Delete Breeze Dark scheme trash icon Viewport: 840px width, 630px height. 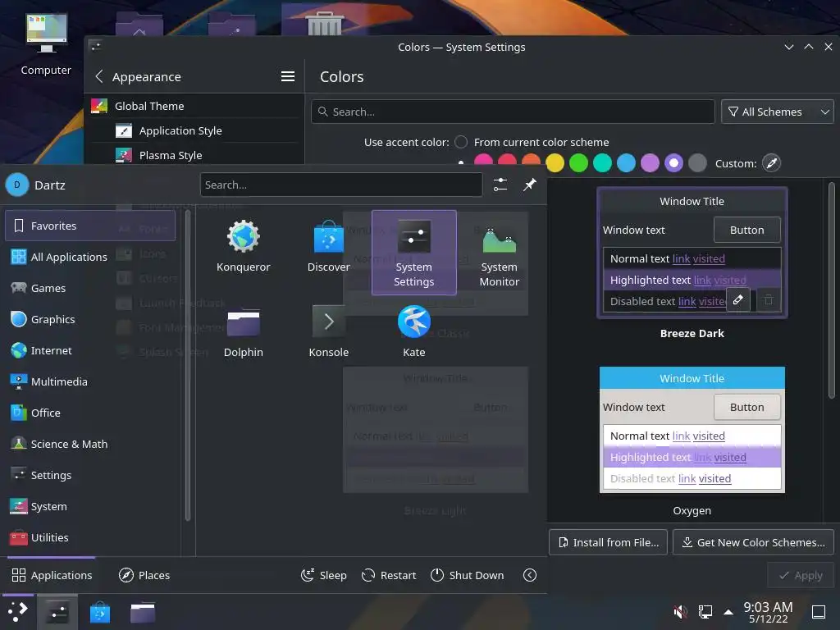pyautogui.click(x=768, y=300)
